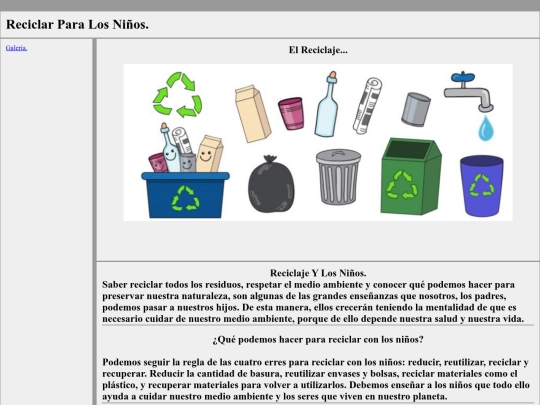Click the paragraph starting 'Podemos seguir la regla'
540x405 pixels.
coord(316,379)
